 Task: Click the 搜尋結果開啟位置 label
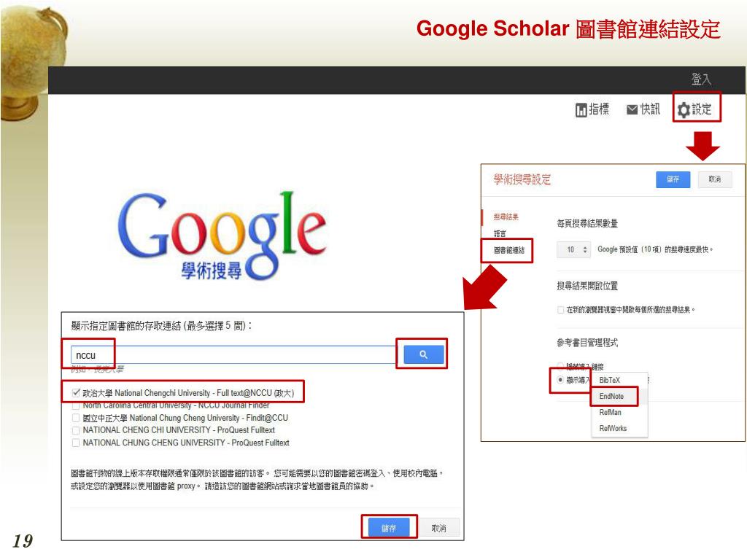click(587, 286)
